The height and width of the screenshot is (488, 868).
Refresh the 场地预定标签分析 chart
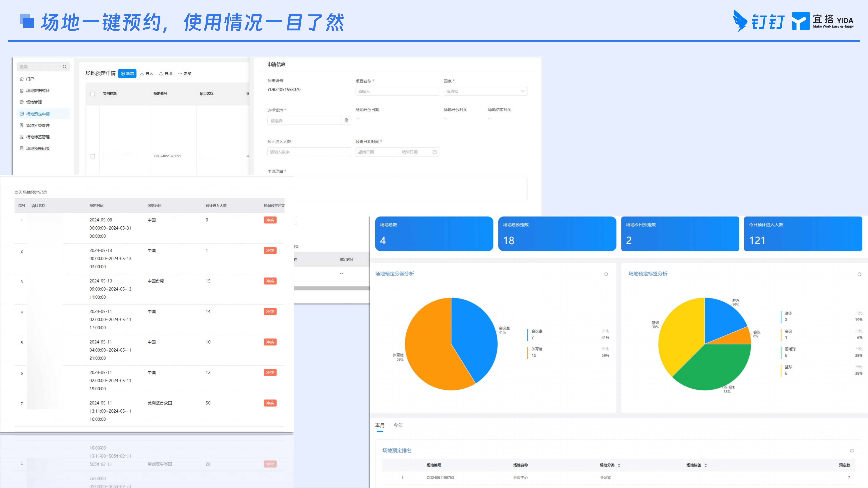[859, 274]
